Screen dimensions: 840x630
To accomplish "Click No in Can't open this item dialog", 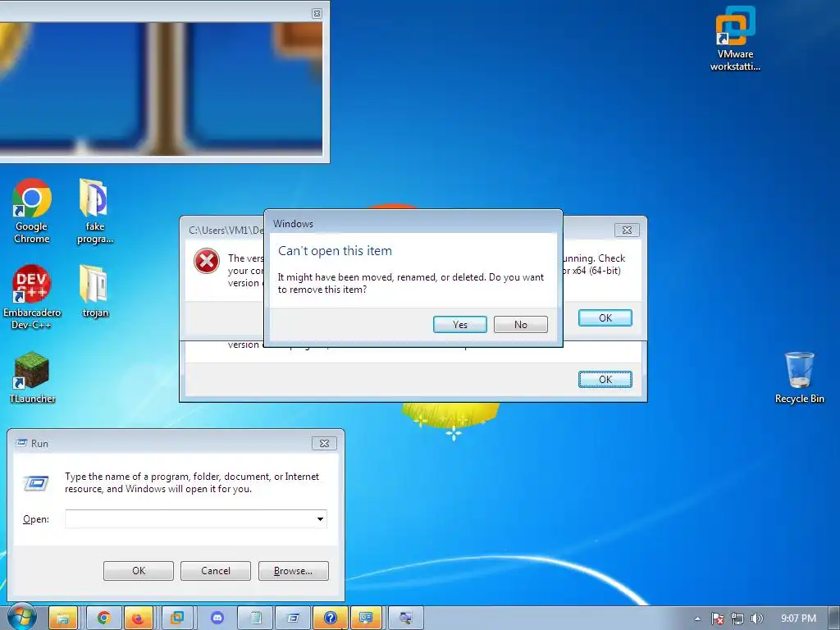I will click(x=520, y=324).
